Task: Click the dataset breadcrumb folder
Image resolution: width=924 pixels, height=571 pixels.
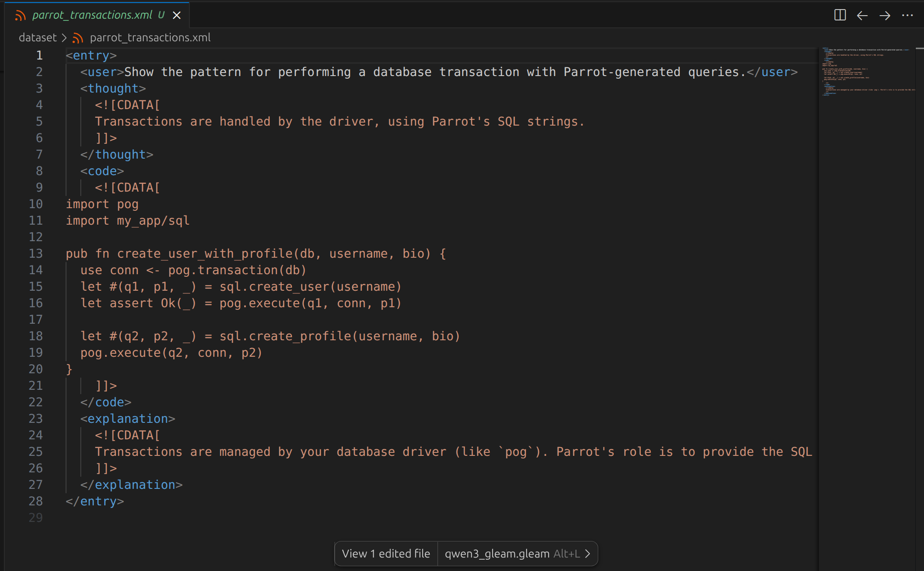Action: (37, 38)
